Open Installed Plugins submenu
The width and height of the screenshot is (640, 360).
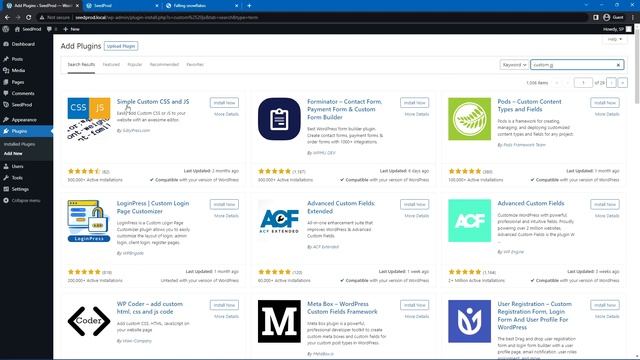(19, 144)
